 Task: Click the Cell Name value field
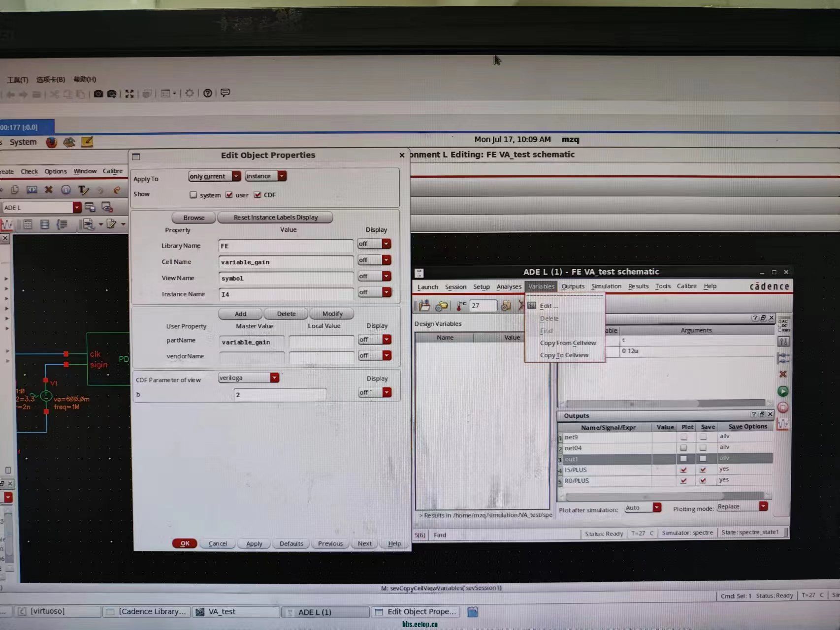286,262
